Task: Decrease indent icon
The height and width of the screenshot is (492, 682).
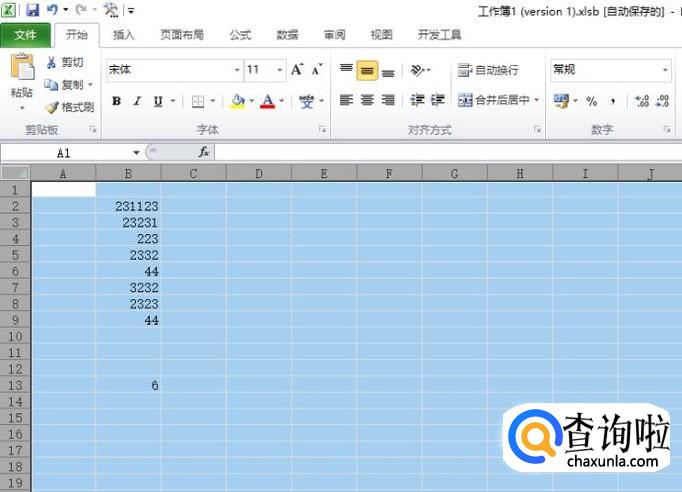Action: point(417,100)
